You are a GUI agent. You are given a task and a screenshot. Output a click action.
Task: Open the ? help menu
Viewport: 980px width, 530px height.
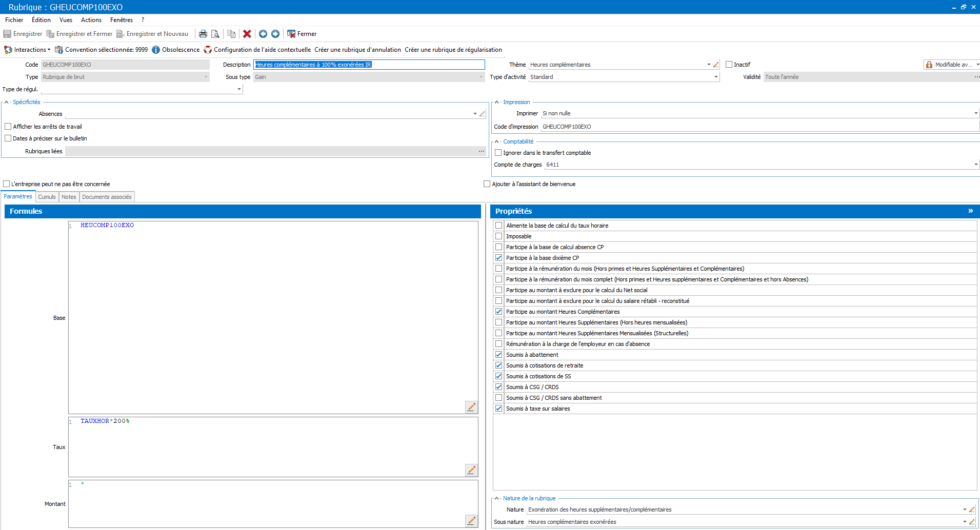click(143, 20)
